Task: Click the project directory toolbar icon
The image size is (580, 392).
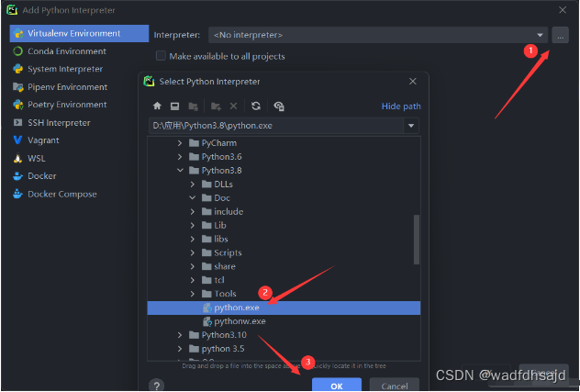Action: pyautogui.click(x=193, y=106)
